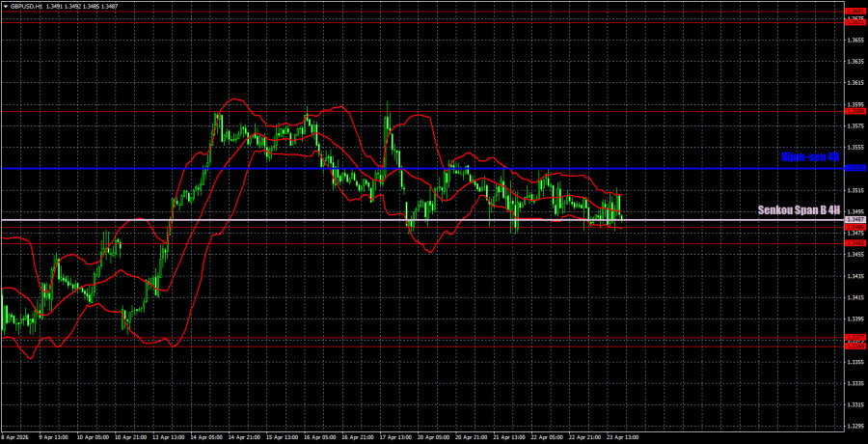Click the GBPUSD,H1 chart title text
868x444 pixels.
pos(27,4)
